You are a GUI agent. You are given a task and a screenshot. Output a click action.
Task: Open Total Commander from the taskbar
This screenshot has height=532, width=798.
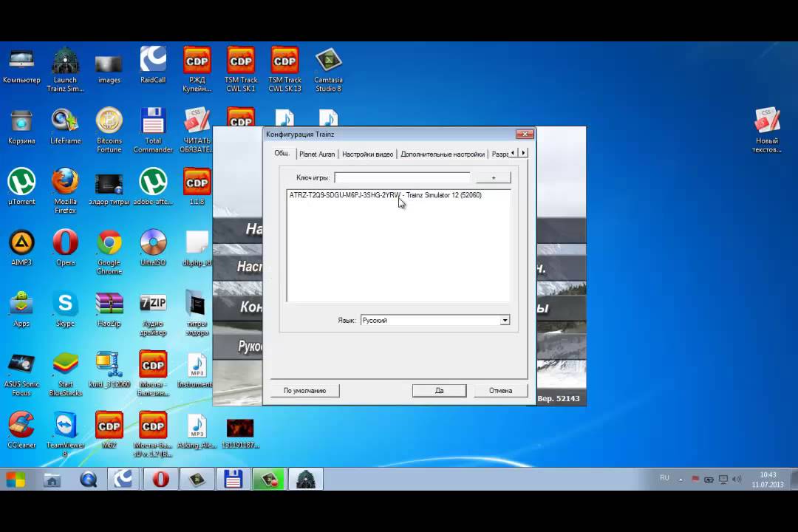coord(233,480)
